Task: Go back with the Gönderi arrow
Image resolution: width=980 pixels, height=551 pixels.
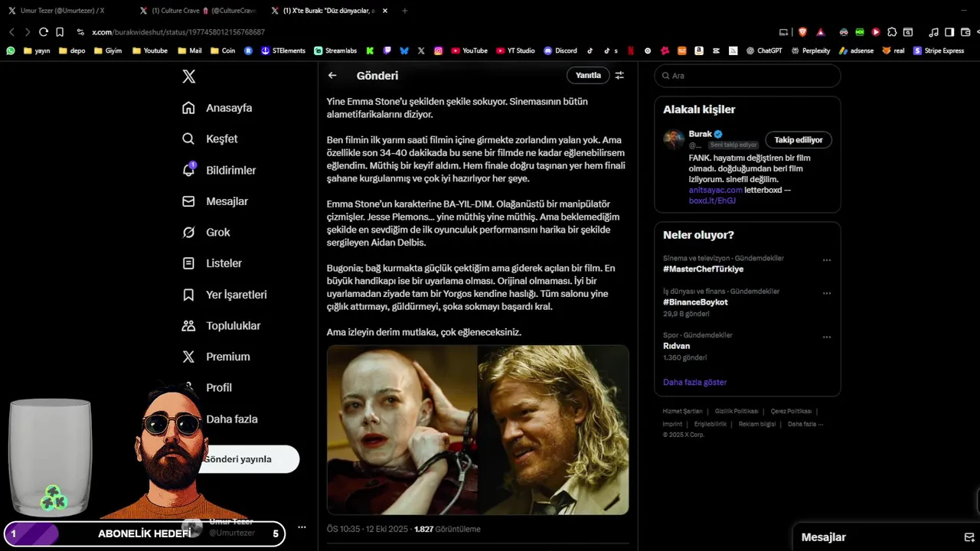Action: click(x=332, y=75)
